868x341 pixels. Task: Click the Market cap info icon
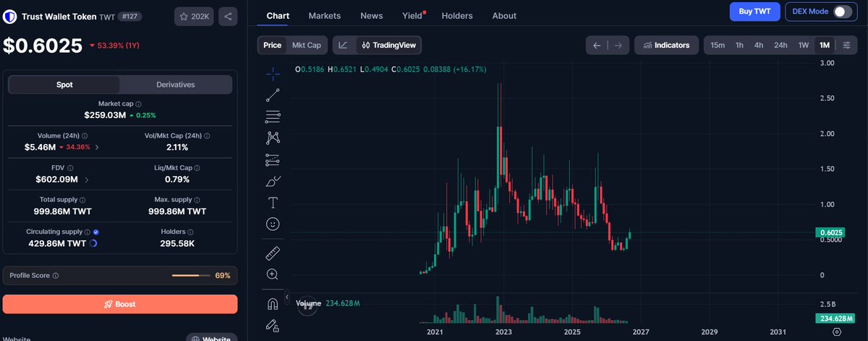click(x=138, y=104)
